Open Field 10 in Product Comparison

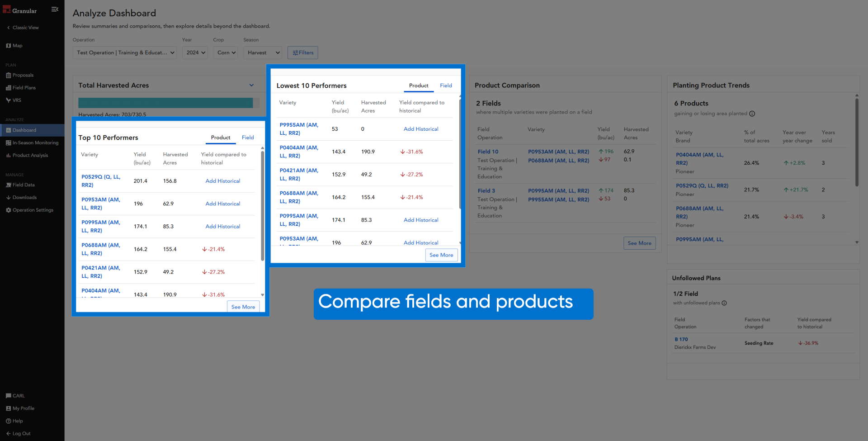coord(488,152)
